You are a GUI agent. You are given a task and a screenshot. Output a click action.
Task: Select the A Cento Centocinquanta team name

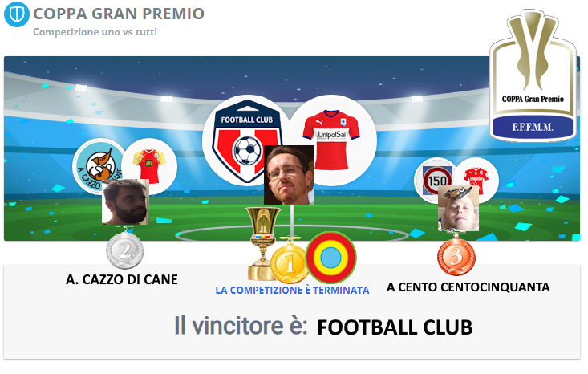click(x=468, y=287)
